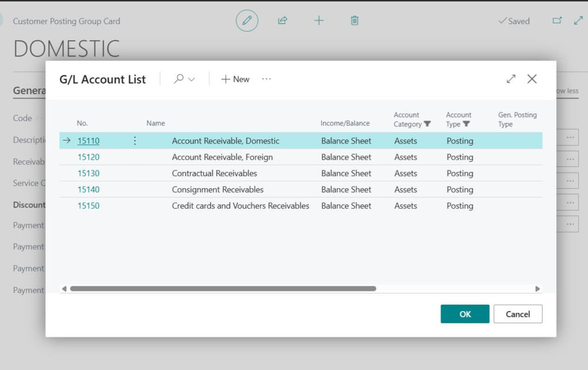Select 'Consignment Receivables' name cell
Viewport: 588px width, 370px height.
coord(218,189)
